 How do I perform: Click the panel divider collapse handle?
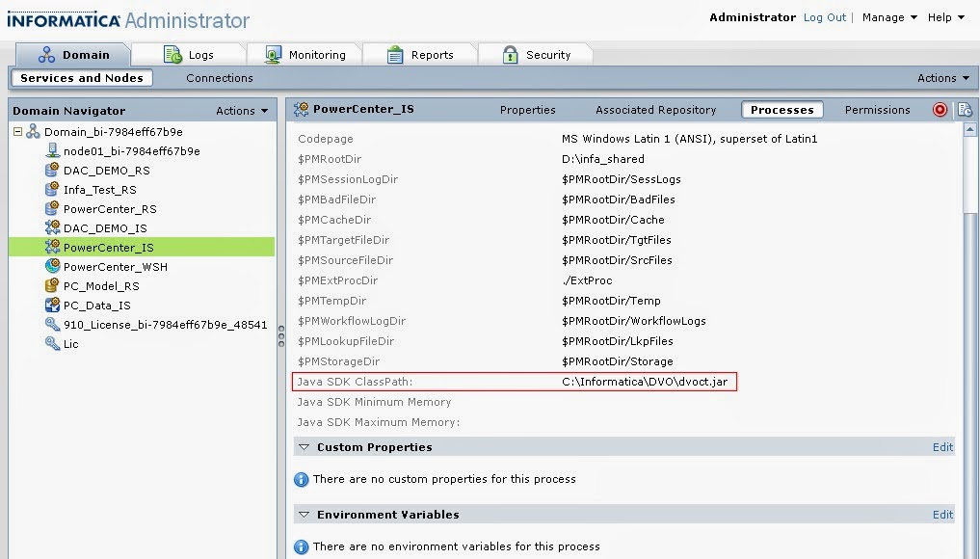coord(280,336)
